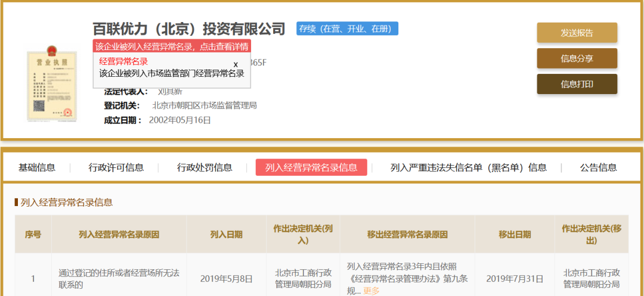This screenshot has width=644, height=296.
Task: Click the 列入日期 column header
Action: 227,235
